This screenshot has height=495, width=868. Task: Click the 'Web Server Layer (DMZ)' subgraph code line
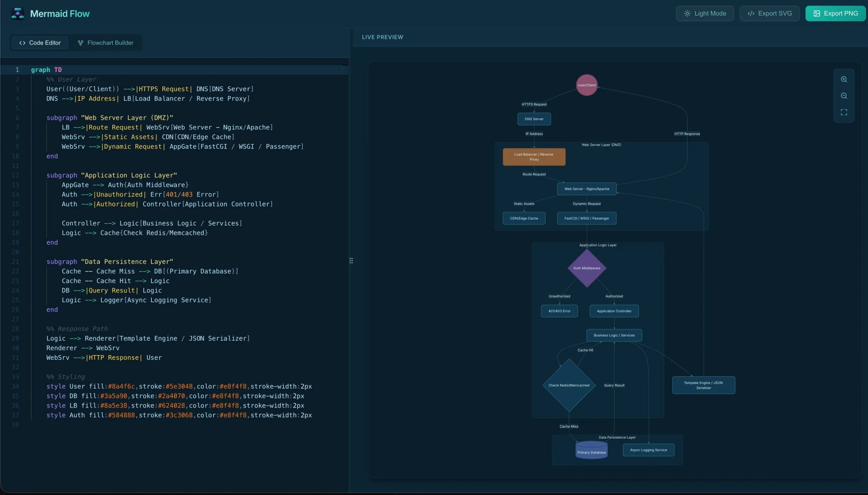click(110, 118)
